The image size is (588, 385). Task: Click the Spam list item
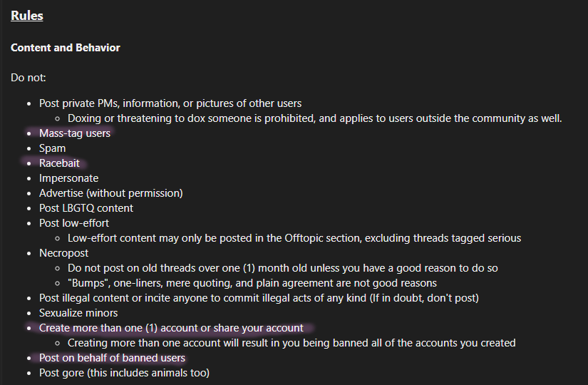pyautogui.click(x=53, y=148)
